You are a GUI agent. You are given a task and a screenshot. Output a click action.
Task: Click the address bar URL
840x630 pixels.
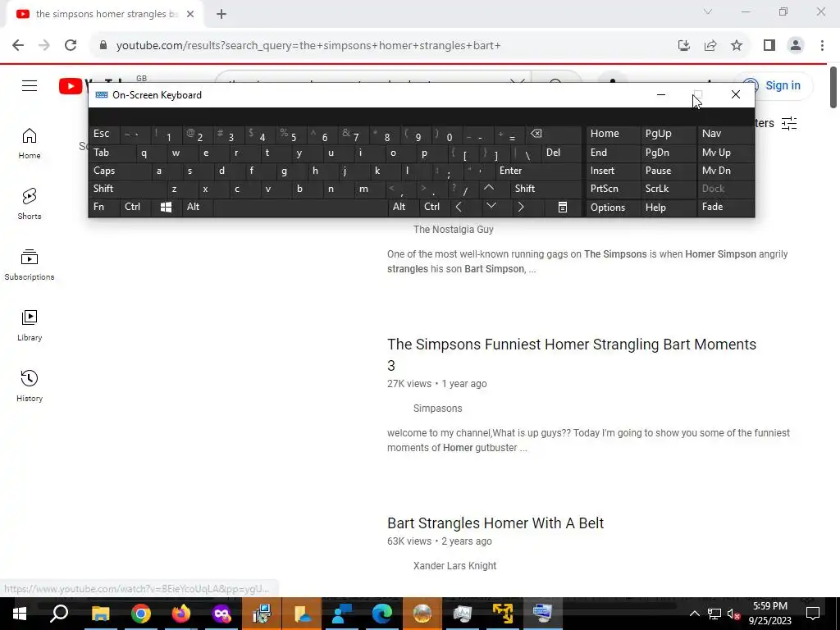point(308,46)
